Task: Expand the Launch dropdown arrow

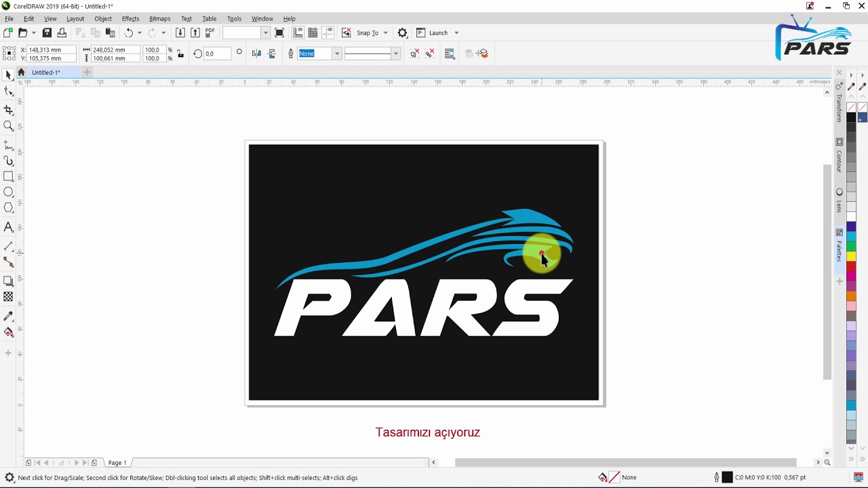Action: [x=456, y=33]
